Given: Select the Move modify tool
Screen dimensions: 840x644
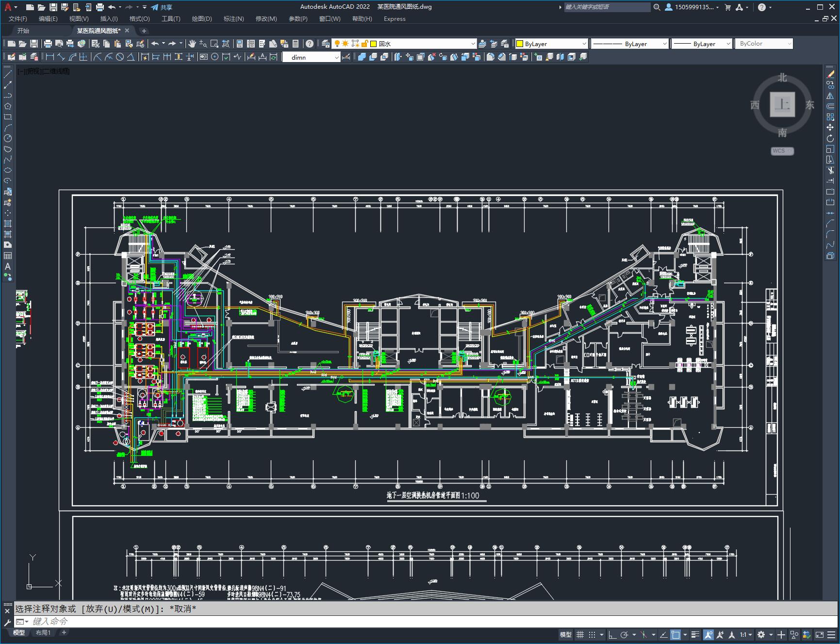Looking at the screenshot, I should coord(830,128).
